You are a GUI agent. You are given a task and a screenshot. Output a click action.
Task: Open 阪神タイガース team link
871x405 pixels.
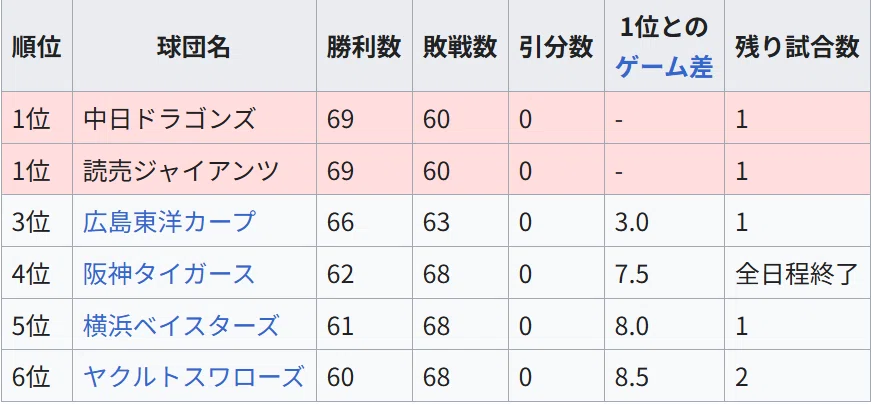tap(169, 274)
